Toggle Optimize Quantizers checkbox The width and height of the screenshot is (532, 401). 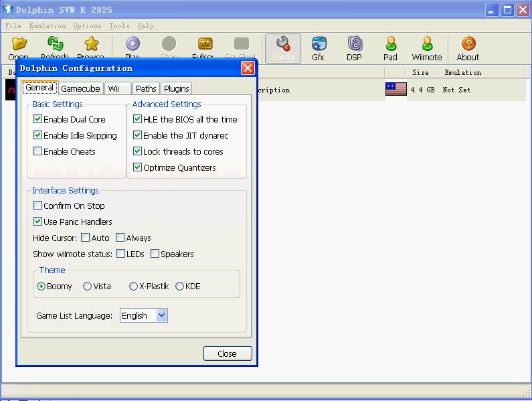137,167
